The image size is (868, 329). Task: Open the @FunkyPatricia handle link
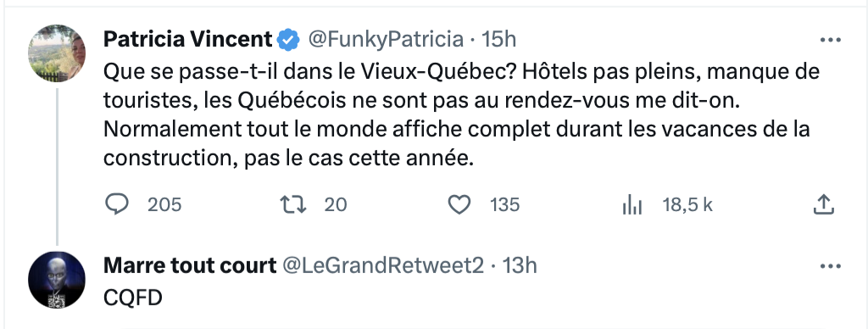click(x=386, y=39)
